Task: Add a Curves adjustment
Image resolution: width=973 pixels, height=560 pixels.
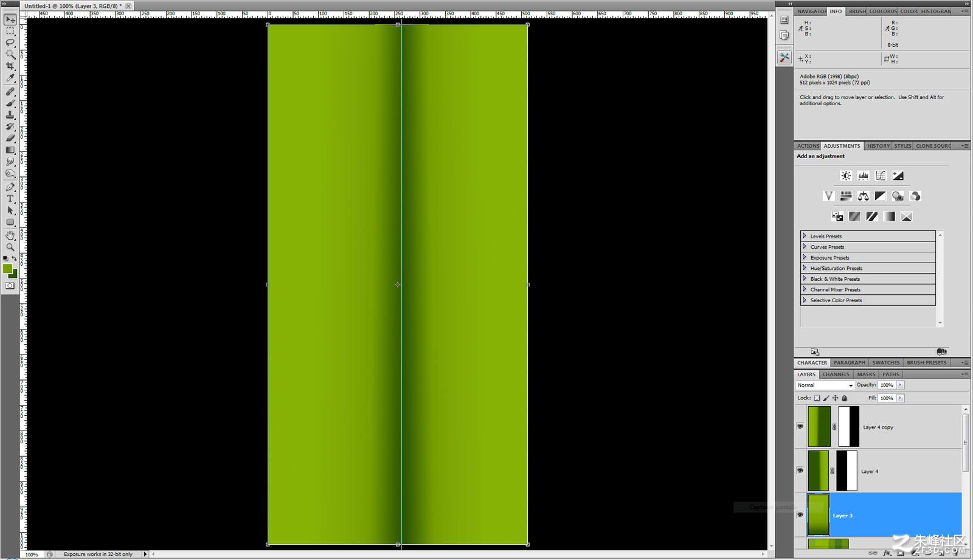Action: tap(881, 176)
